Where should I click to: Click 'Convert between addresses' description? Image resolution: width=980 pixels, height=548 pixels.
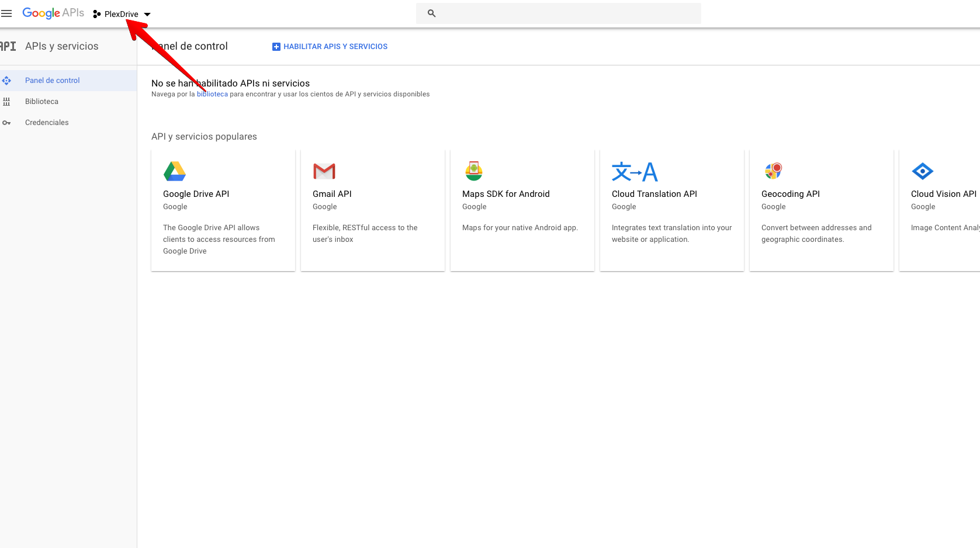pyautogui.click(x=816, y=234)
